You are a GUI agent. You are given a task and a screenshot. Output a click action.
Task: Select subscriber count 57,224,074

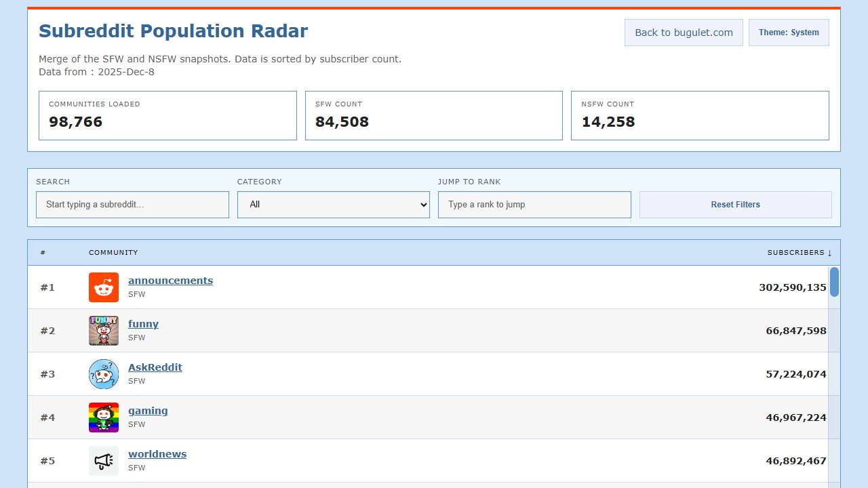[x=796, y=374]
